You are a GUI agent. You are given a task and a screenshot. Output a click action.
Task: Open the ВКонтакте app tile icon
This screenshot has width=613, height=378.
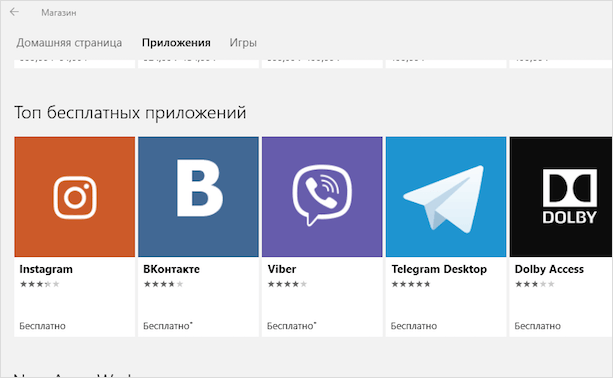pyautogui.click(x=198, y=197)
